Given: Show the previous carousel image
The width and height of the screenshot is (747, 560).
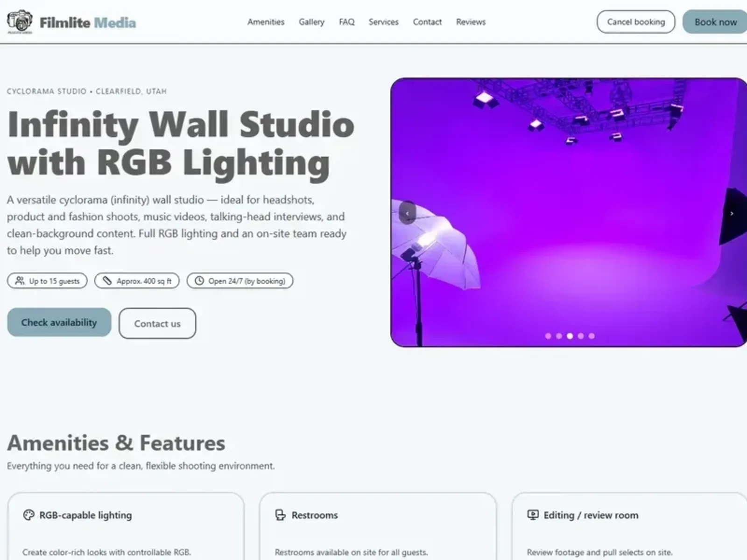Looking at the screenshot, I should pyautogui.click(x=407, y=213).
